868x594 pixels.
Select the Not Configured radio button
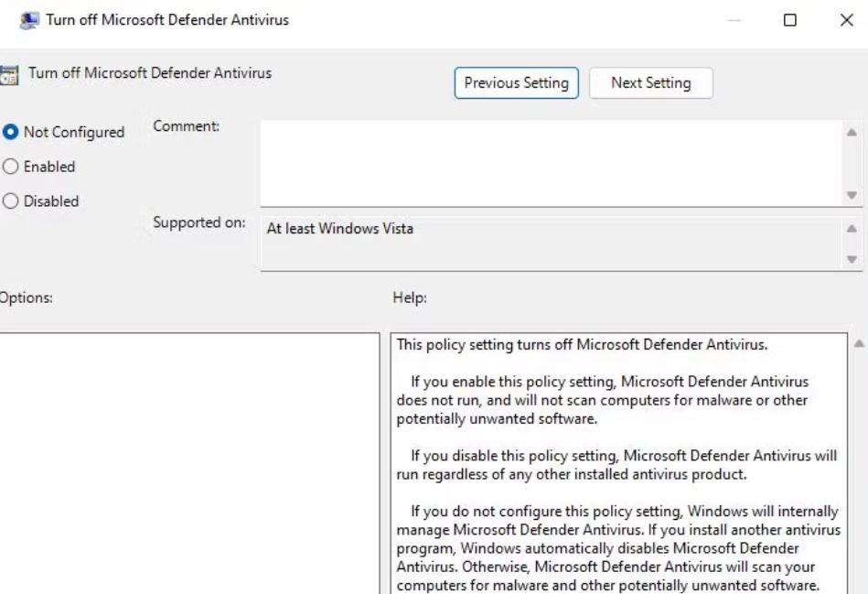pos(11,132)
